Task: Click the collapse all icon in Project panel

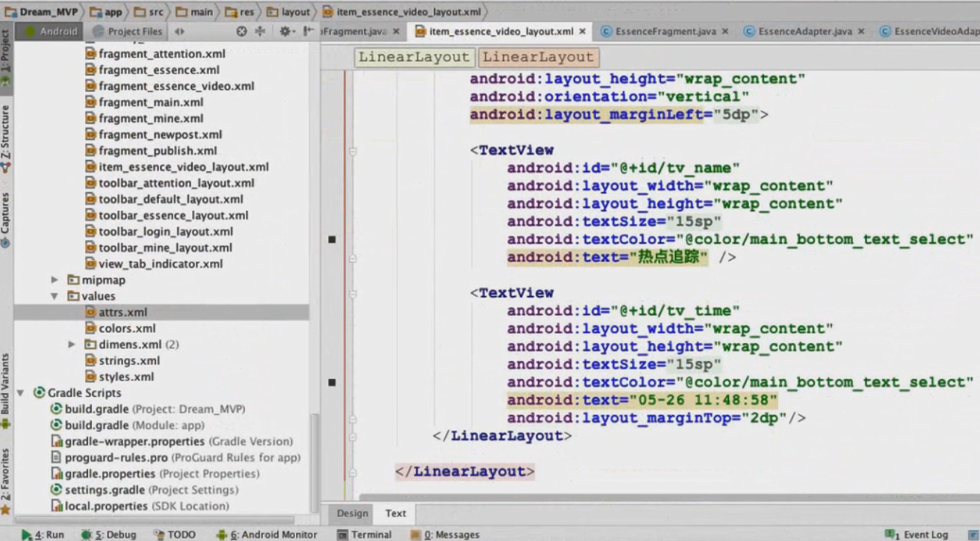Action: click(x=260, y=31)
